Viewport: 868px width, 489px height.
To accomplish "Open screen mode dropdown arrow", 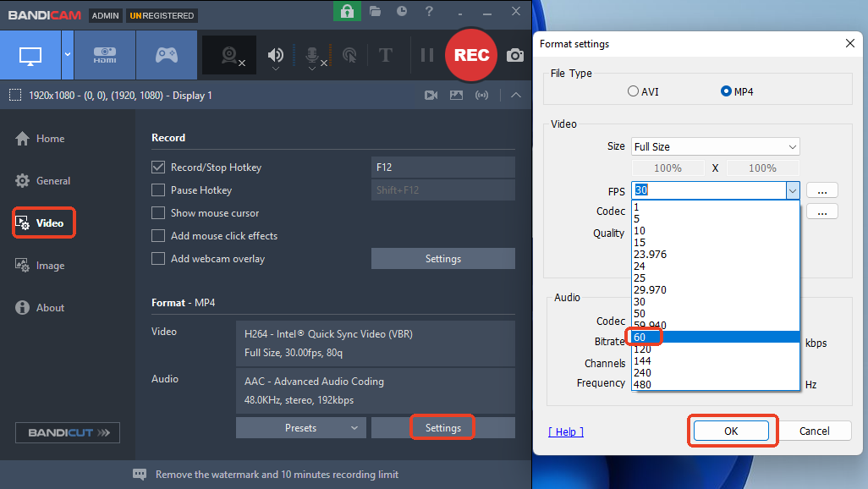I will (x=68, y=55).
